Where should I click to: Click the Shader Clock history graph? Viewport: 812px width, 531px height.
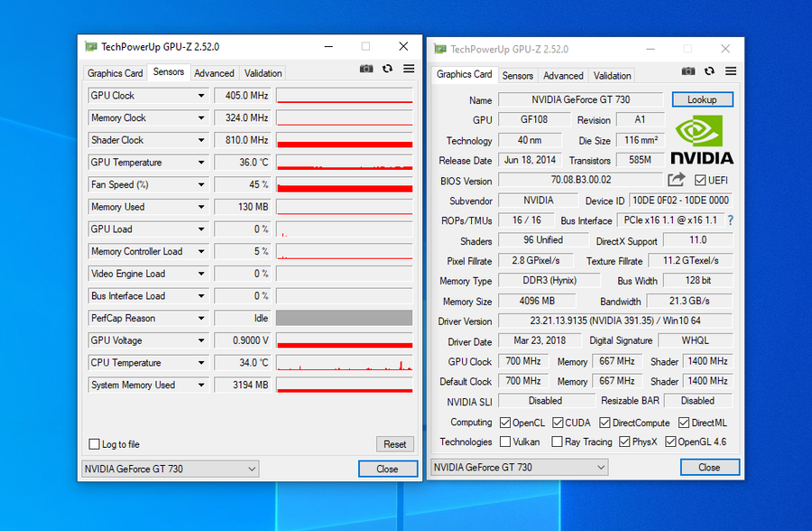coord(345,140)
